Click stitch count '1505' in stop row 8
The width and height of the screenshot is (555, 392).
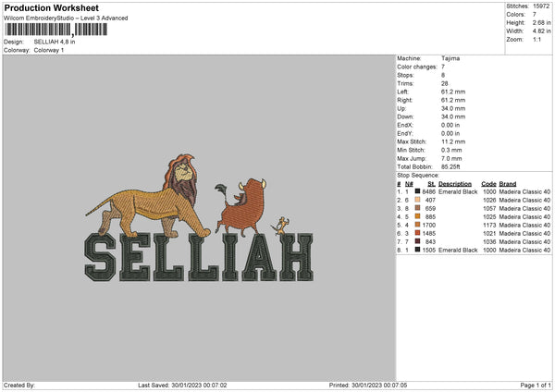click(x=428, y=250)
